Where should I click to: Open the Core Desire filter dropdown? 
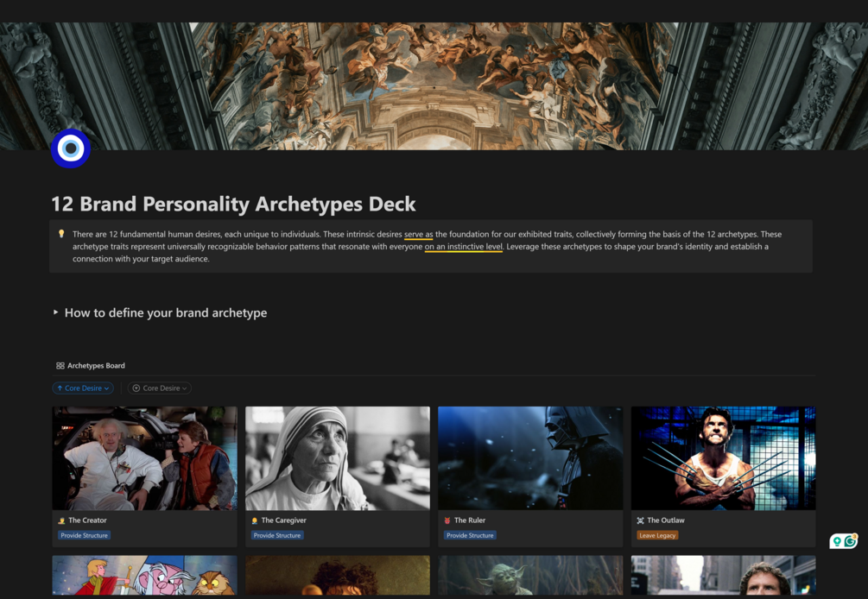[160, 388]
